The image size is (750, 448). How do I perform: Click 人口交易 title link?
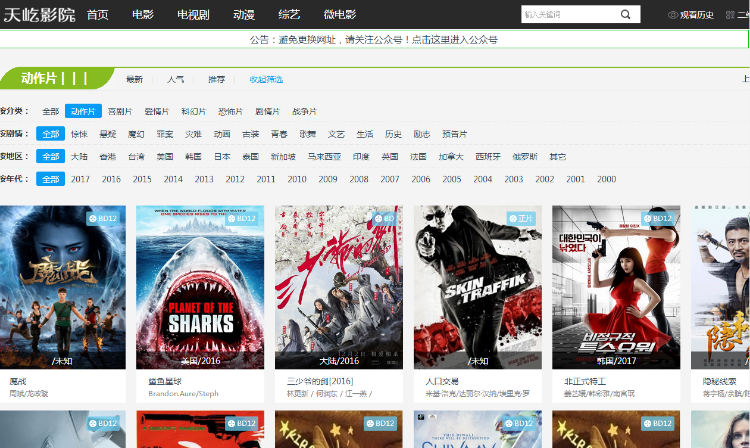click(442, 381)
